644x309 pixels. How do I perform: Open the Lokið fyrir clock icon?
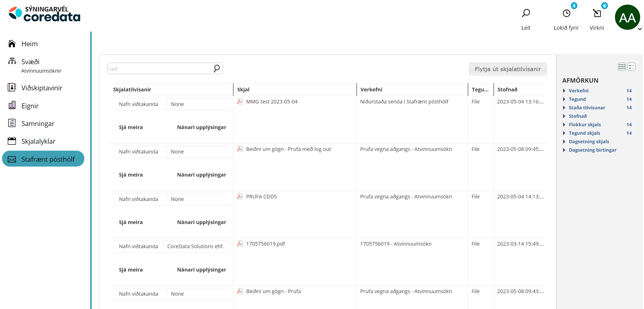(x=566, y=13)
